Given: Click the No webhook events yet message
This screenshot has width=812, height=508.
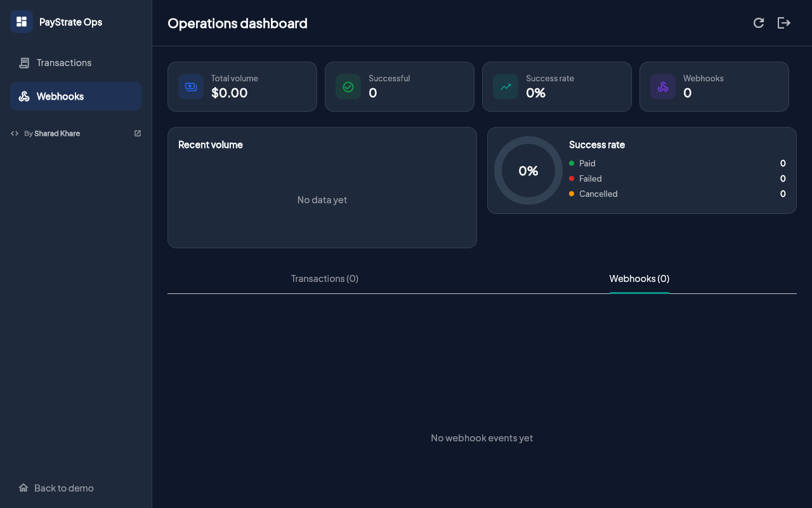Looking at the screenshot, I should pos(482,438).
